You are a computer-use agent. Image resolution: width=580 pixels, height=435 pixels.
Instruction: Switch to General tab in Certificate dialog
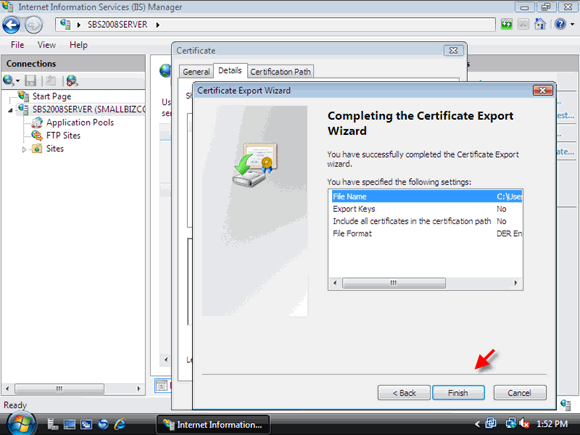[196, 72]
